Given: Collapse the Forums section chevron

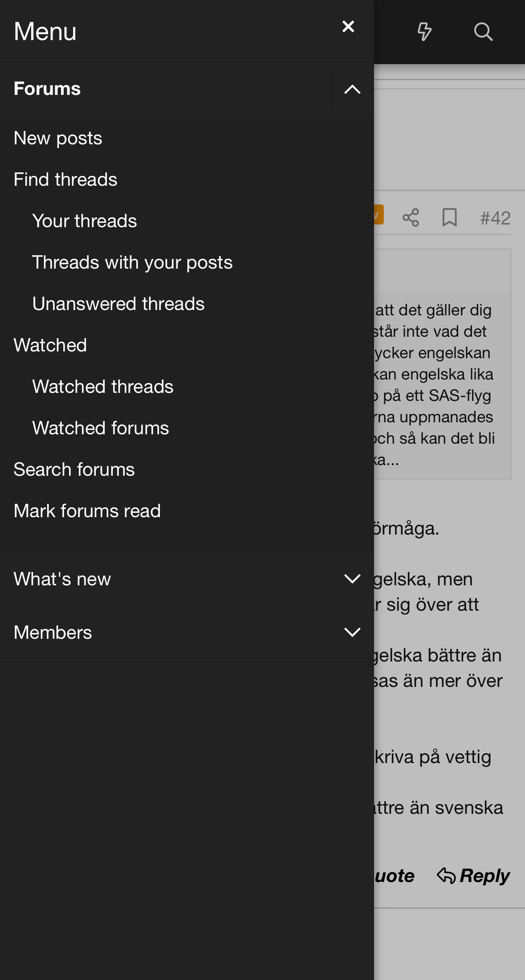Looking at the screenshot, I should click(352, 89).
